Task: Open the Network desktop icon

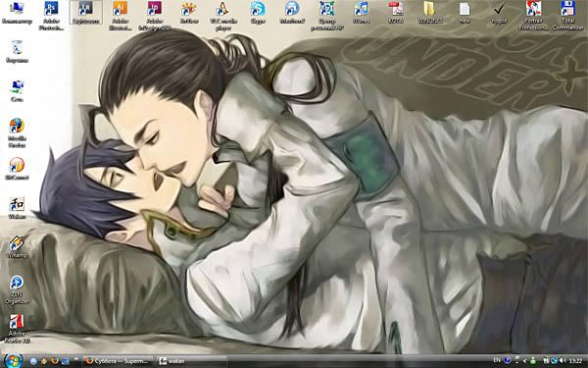Action: coord(17,90)
